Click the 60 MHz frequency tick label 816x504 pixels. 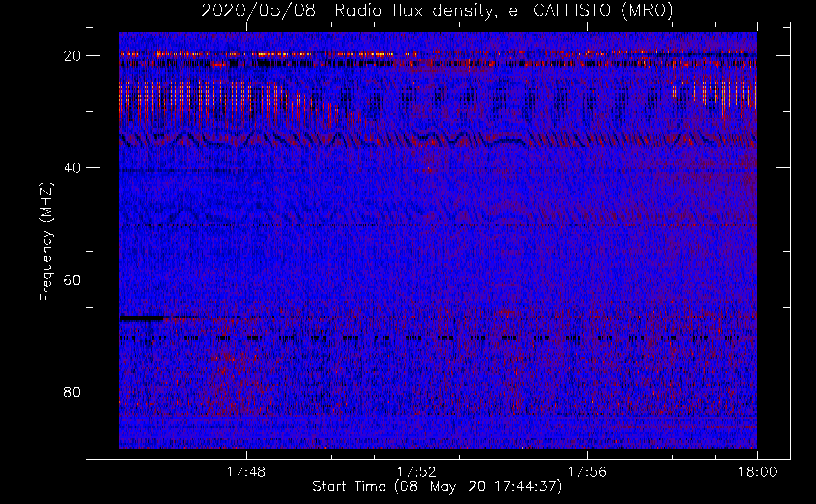(73, 280)
